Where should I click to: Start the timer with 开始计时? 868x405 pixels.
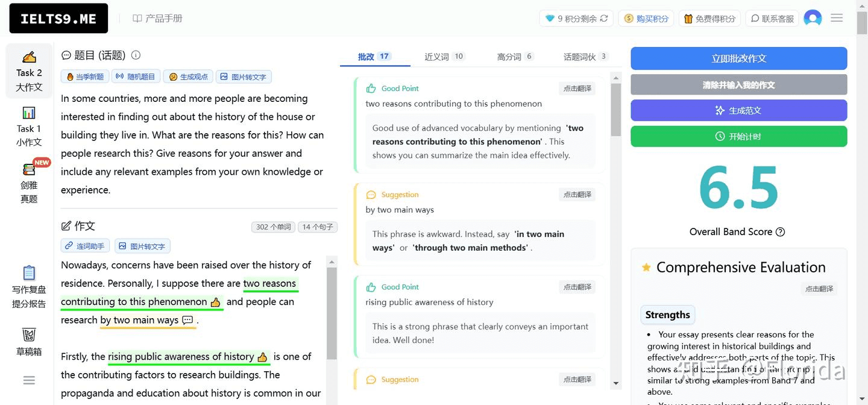click(738, 136)
